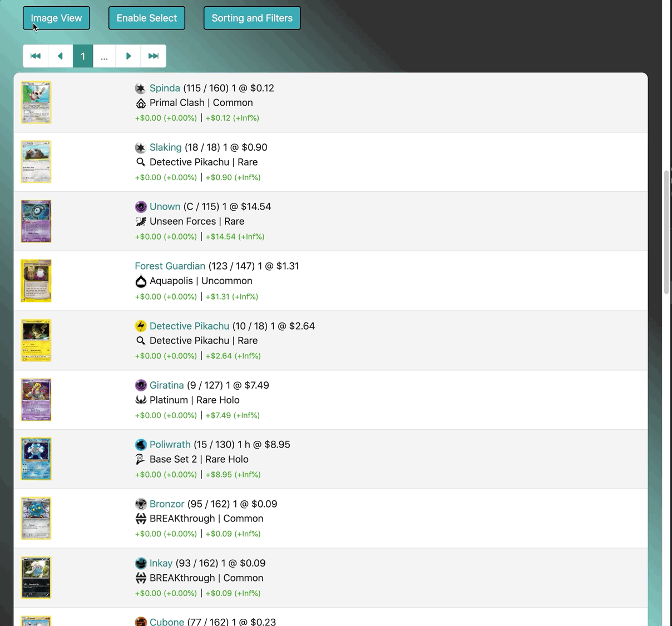Select page 1 in pagination

point(83,56)
